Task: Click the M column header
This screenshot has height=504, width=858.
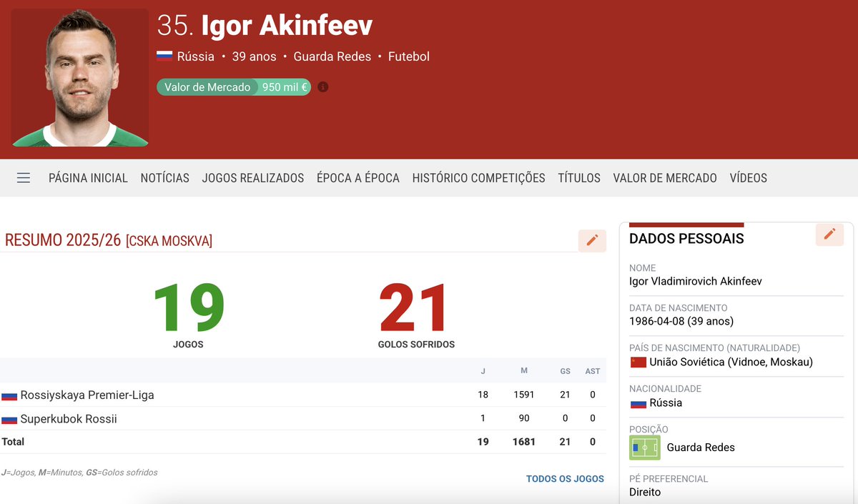Action: tap(524, 371)
